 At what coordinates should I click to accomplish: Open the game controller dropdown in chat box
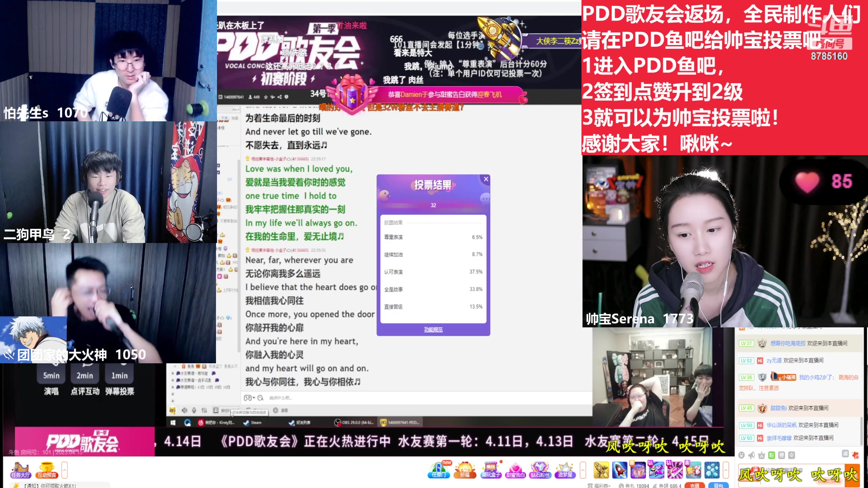[x=250, y=398]
